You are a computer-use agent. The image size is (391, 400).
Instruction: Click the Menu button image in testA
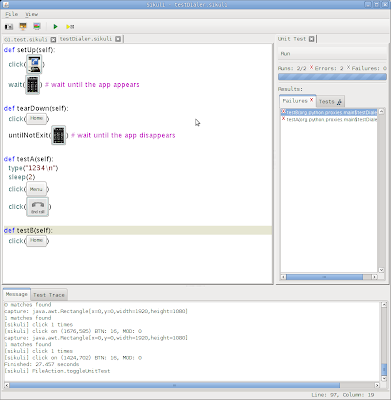click(36, 189)
